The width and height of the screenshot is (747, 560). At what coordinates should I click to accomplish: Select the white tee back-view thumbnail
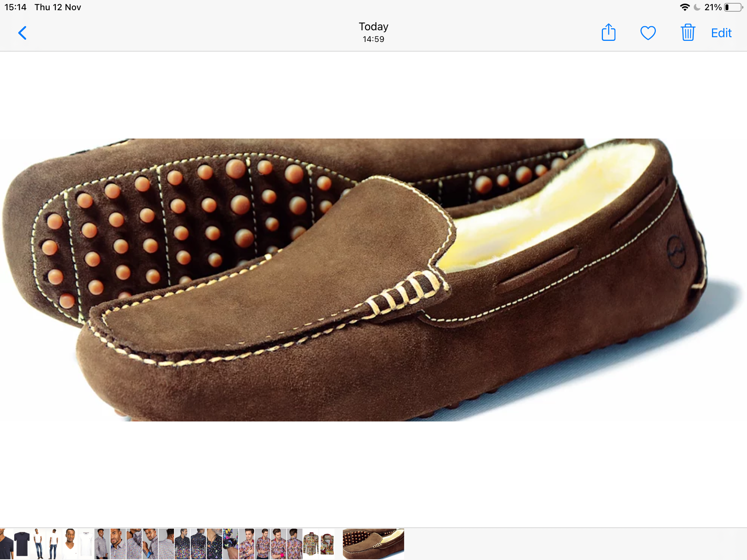coord(54,544)
